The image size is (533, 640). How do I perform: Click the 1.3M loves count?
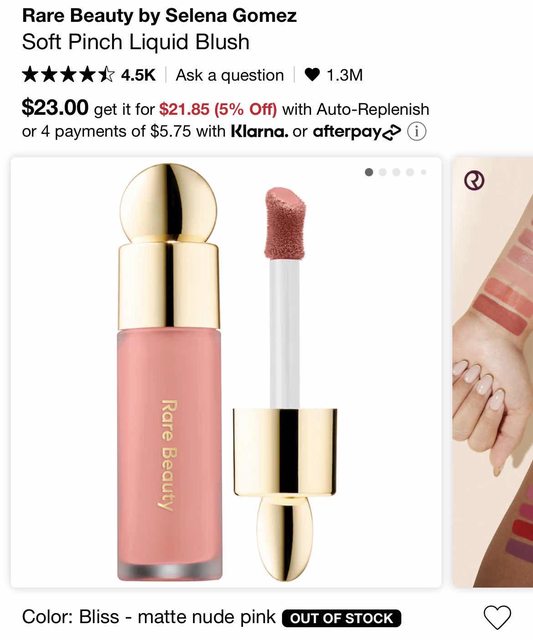click(x=345, y=75)
